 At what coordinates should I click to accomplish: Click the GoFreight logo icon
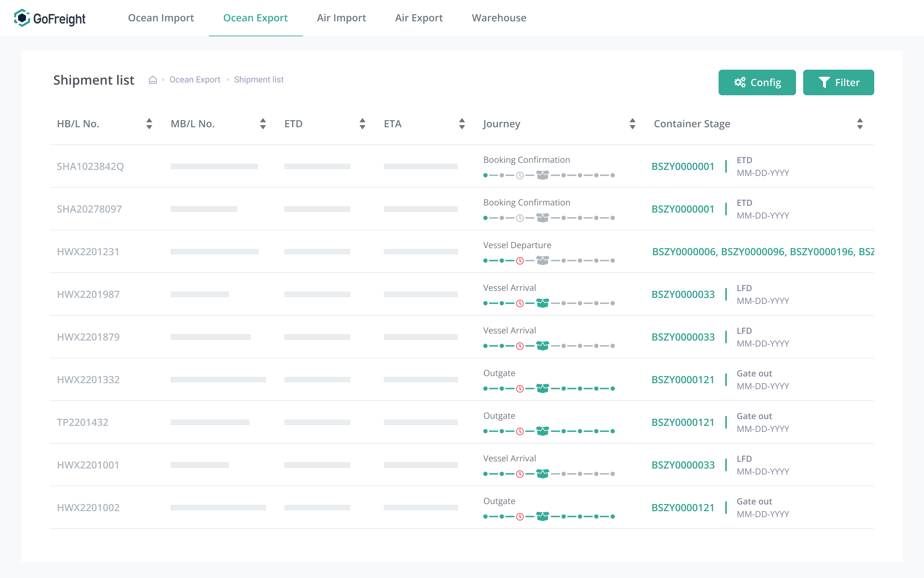[x=22, y=18]
